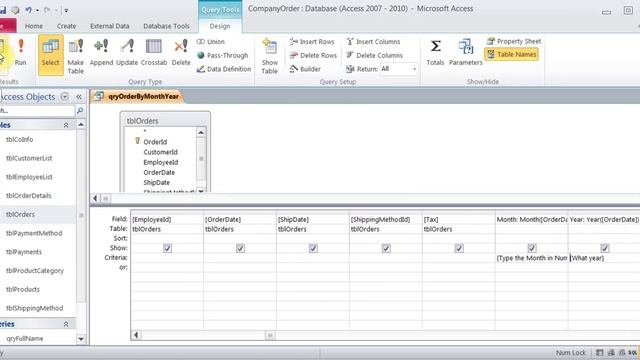Image resolution: width=640 pixels, height=360 pixels.
Task: Choose the Update query type
Action: [127, 52]
